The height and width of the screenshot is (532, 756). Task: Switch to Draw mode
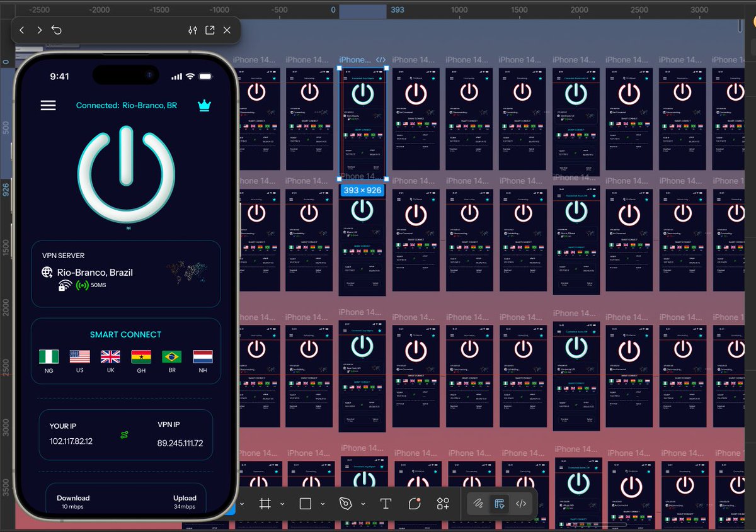[478, 504]
